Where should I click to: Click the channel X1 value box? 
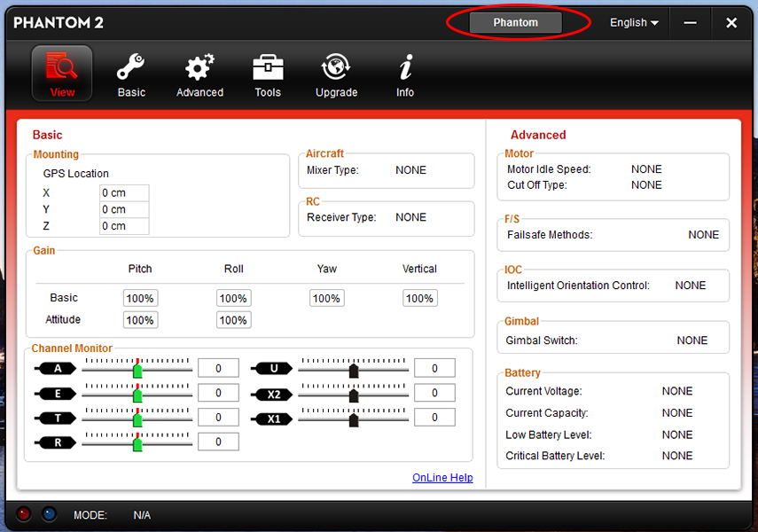click(434, 417)
